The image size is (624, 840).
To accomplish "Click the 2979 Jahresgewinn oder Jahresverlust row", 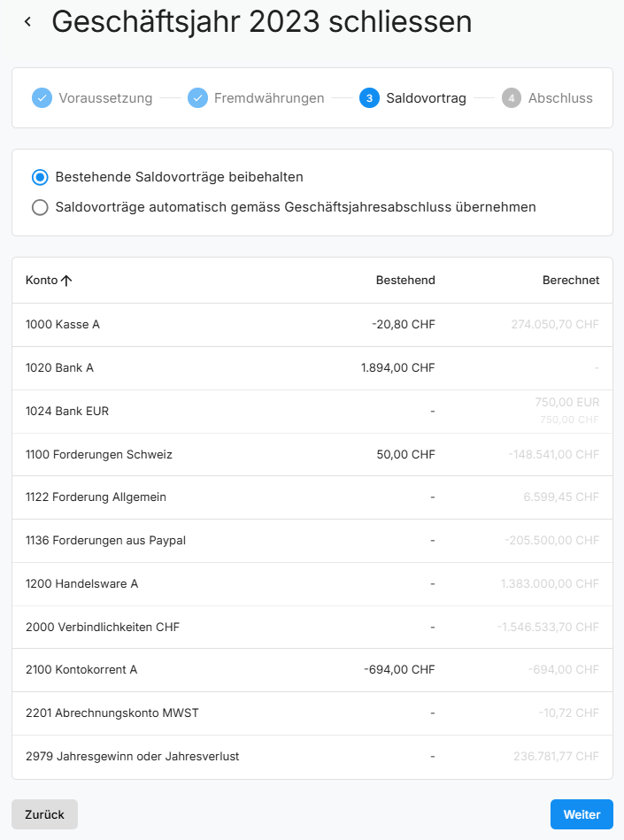I will pyautogui.click(x=312, y=757).
